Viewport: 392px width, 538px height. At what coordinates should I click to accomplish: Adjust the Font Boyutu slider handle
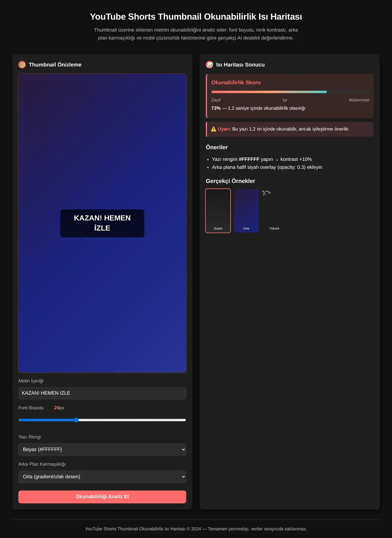click(x=76, y=420)
